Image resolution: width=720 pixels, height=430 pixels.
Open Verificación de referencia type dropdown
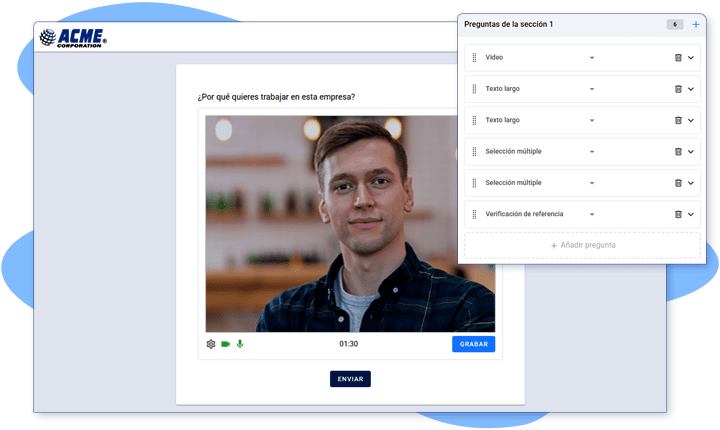pyautogui.click(x=591, y=214)
